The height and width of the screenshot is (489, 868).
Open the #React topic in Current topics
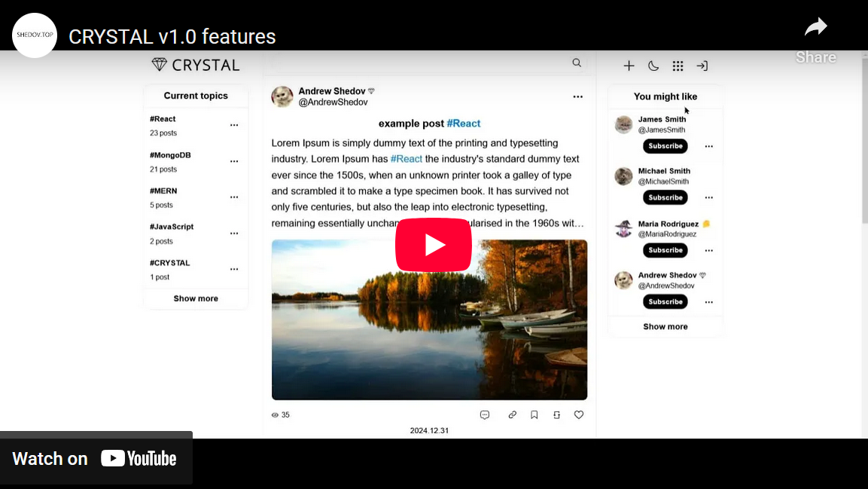[163, 119]
